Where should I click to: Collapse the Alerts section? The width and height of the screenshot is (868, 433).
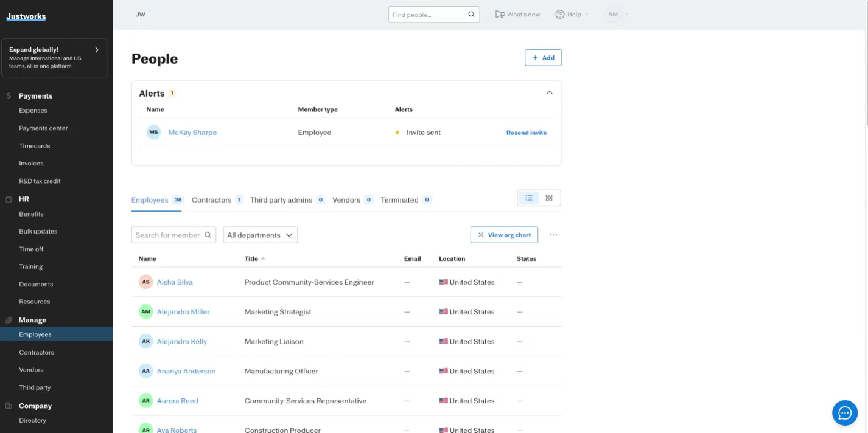click(x=549, y=92)
